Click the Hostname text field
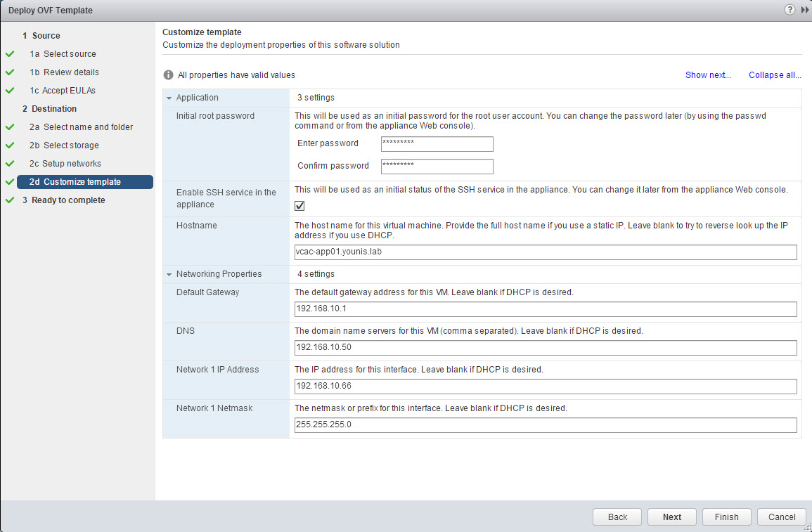This screenshot has height=532, width=812. (546, 252)
